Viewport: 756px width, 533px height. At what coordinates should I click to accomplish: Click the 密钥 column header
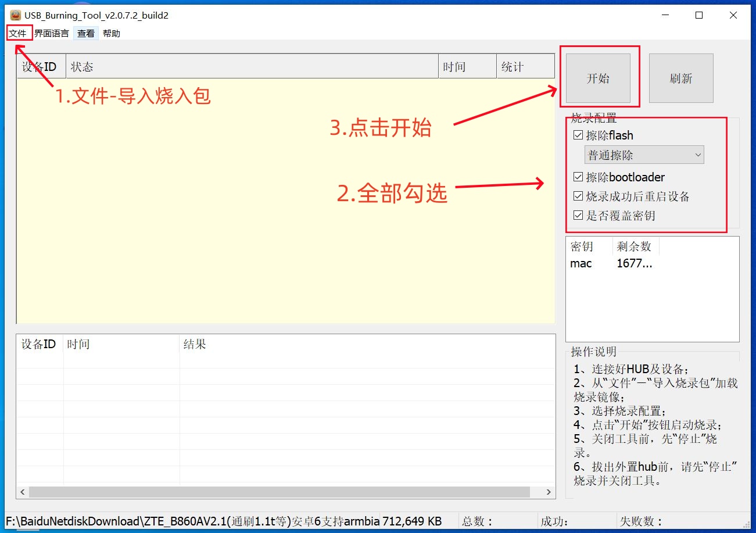pyautogui.click(x=588, y=246)
